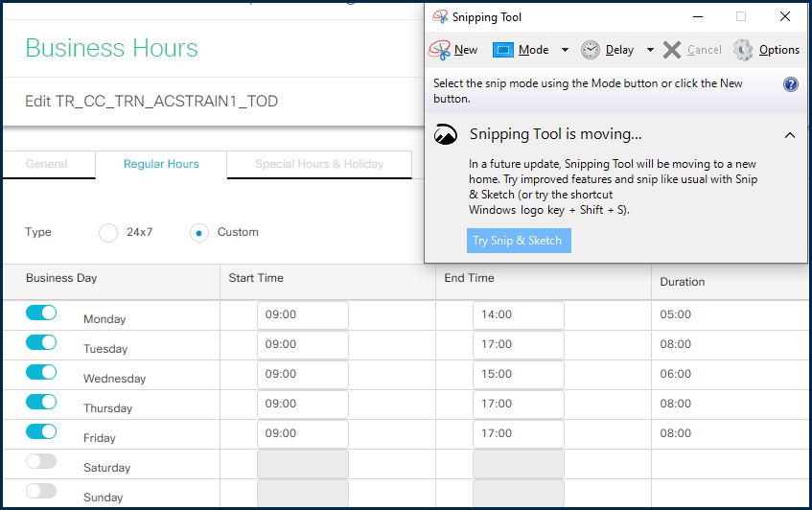812x510 pixels.
Task: Close the Snipping Tool window
Action: coord(785,16)
